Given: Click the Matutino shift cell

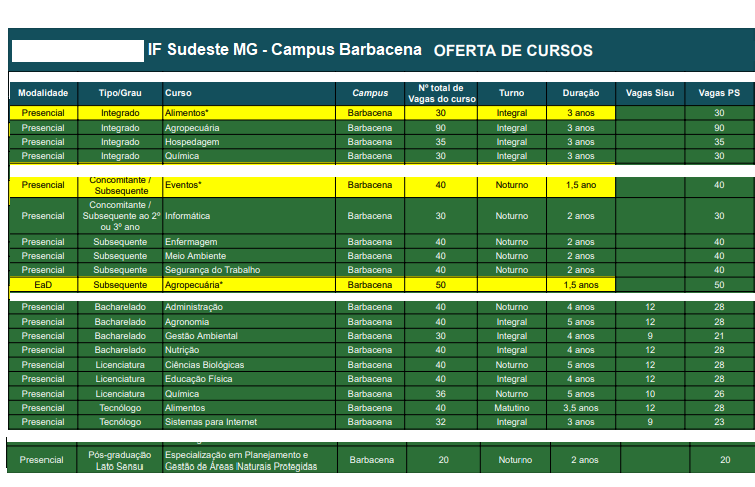Looking at the screenshot, I should click(x=511, y=408).
